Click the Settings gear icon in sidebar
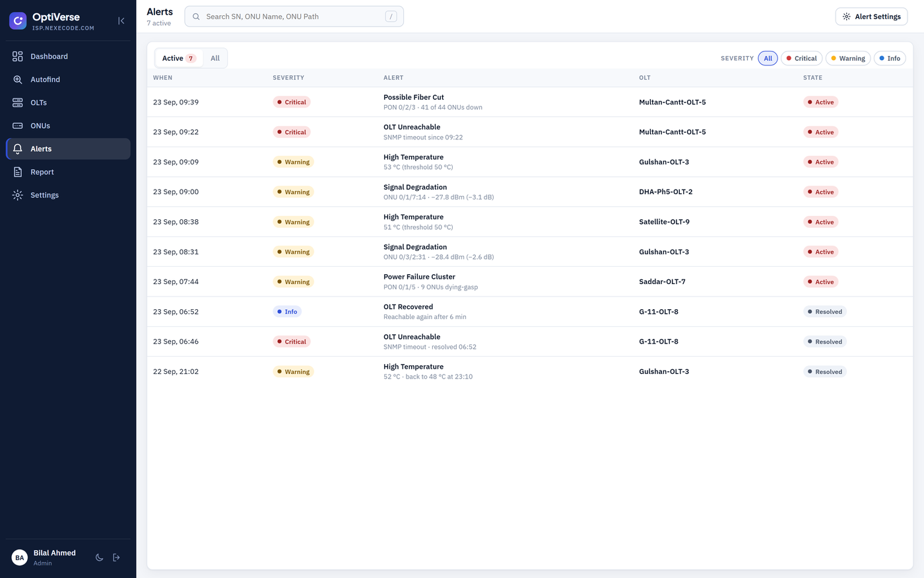Screen dimensions: 924x578 (x=18, y=195)
